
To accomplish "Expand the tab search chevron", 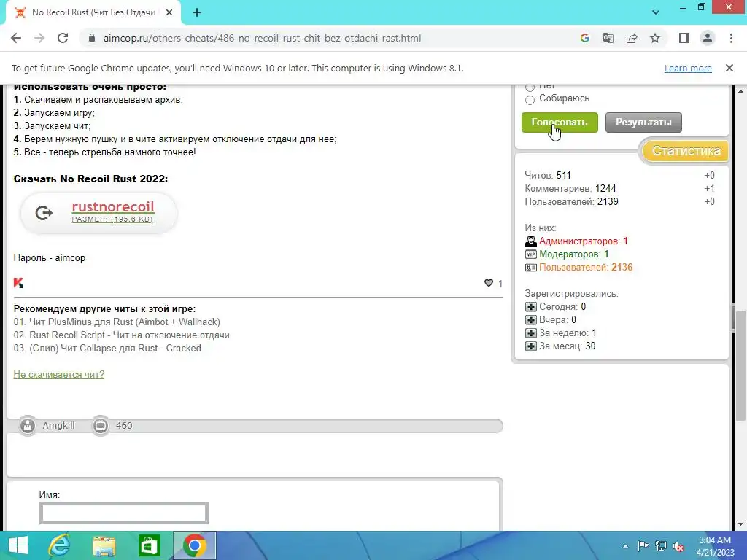I will tap(656, 12).
